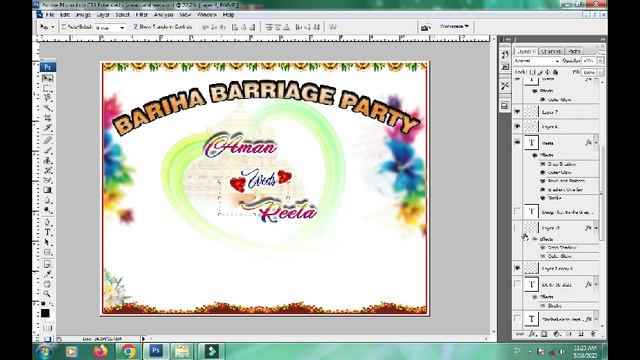Select the Magic Wand tool

pyautogui.click(x=48, y=109)
